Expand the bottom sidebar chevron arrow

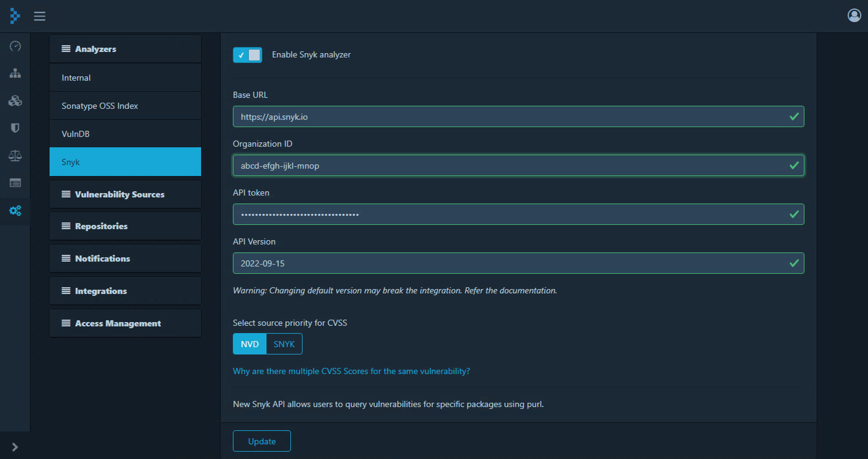pyautogui.click(x=15, y=447)
